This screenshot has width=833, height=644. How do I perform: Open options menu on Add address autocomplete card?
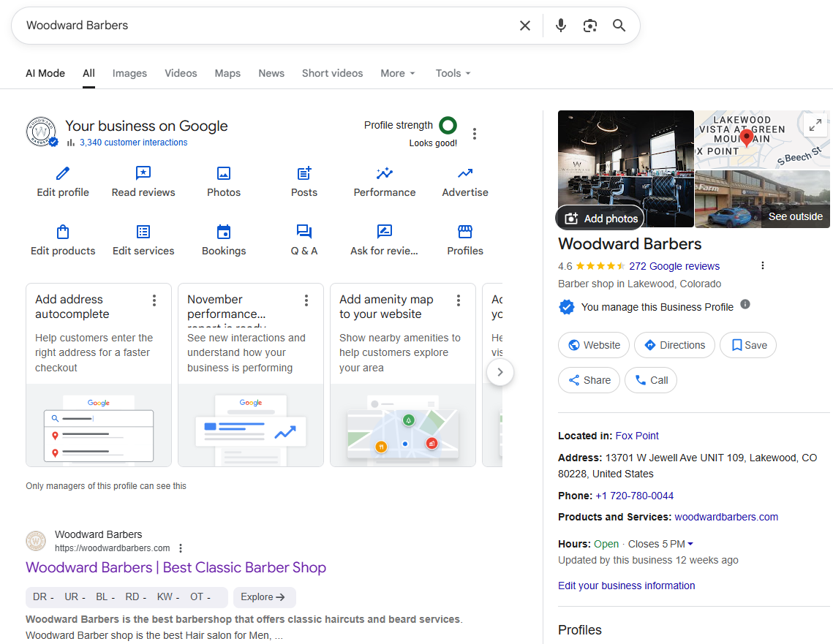(x=154, y=300)
